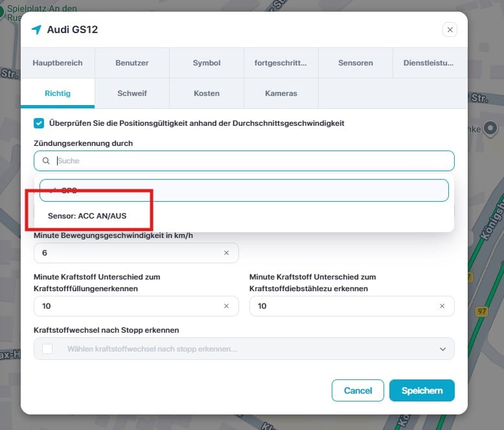The image size is (504, 430).
Task: Focus the Suche search field
Action: (253, 161)
